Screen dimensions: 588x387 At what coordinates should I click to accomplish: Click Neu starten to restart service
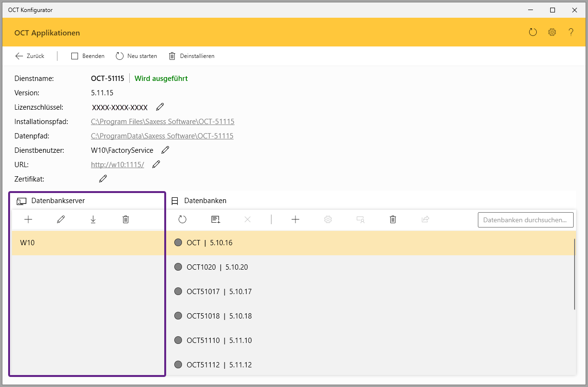pyautogui.click(x=136, y=56)
